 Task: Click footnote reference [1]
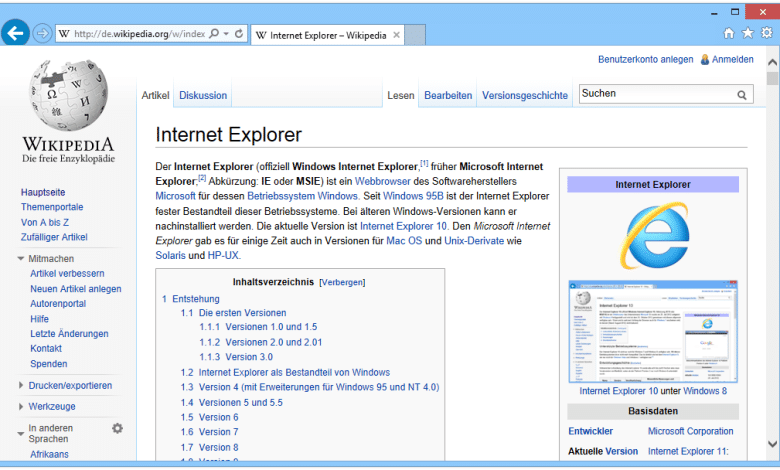(424, 163)
